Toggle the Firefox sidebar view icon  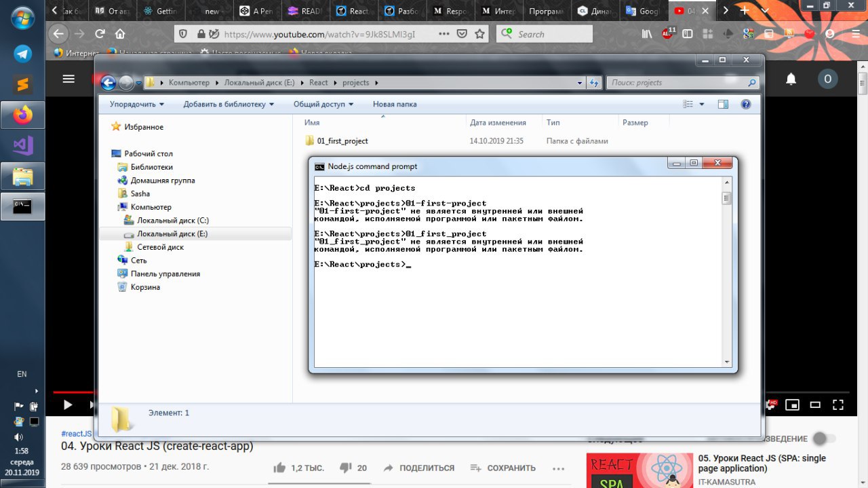point(688,34)
